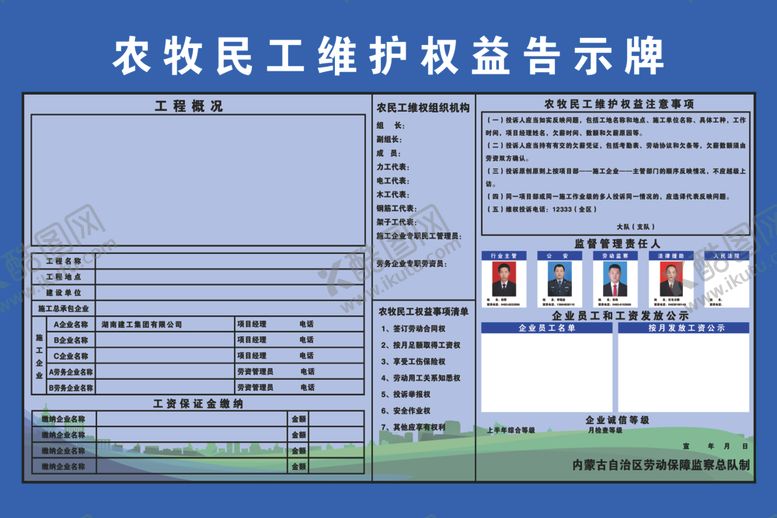Click the large blank box under 工程概况
The image size is (777, 518).
coord(195,179)
